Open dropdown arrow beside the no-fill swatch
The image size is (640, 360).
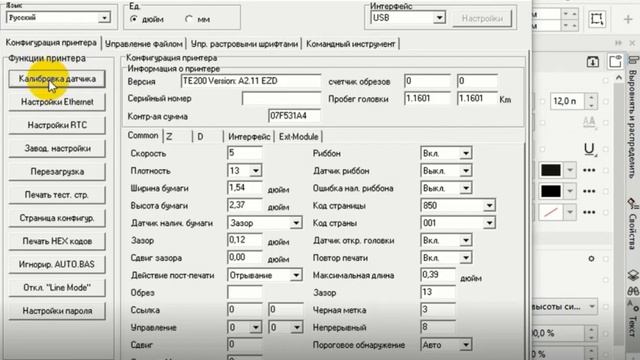tap(570, 212)
